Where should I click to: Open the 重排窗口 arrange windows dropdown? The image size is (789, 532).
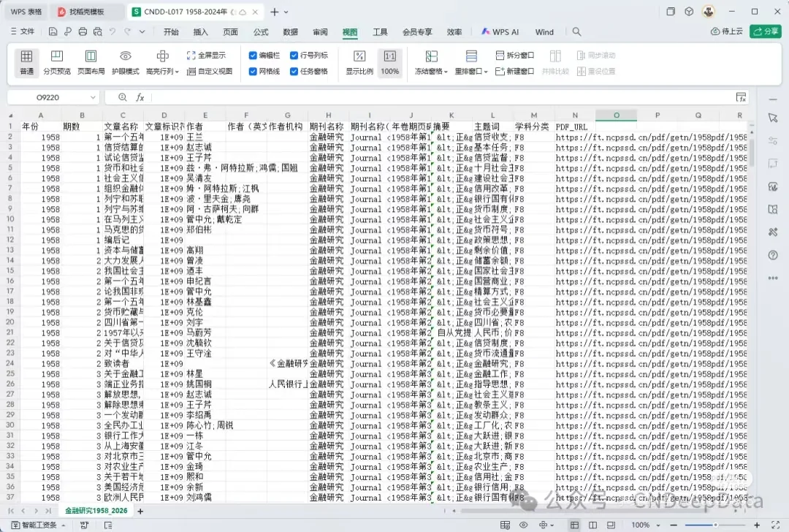tap(470, 71)
